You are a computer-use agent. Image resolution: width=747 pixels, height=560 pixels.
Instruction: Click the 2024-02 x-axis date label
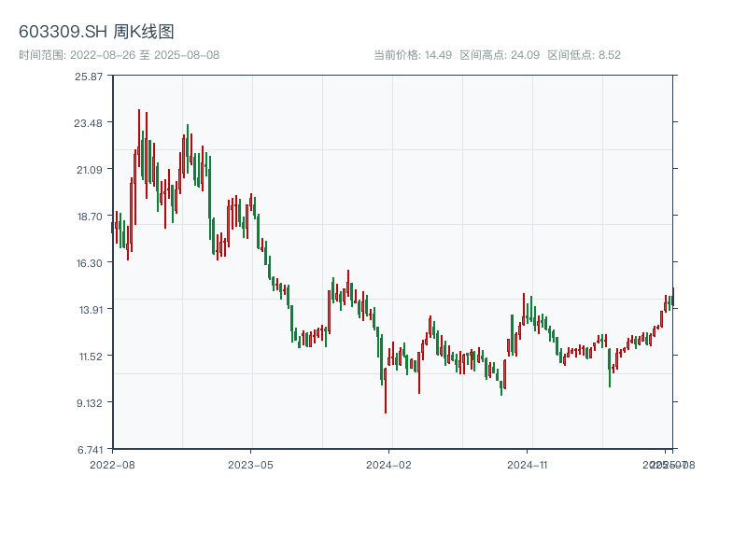[389, 464]
